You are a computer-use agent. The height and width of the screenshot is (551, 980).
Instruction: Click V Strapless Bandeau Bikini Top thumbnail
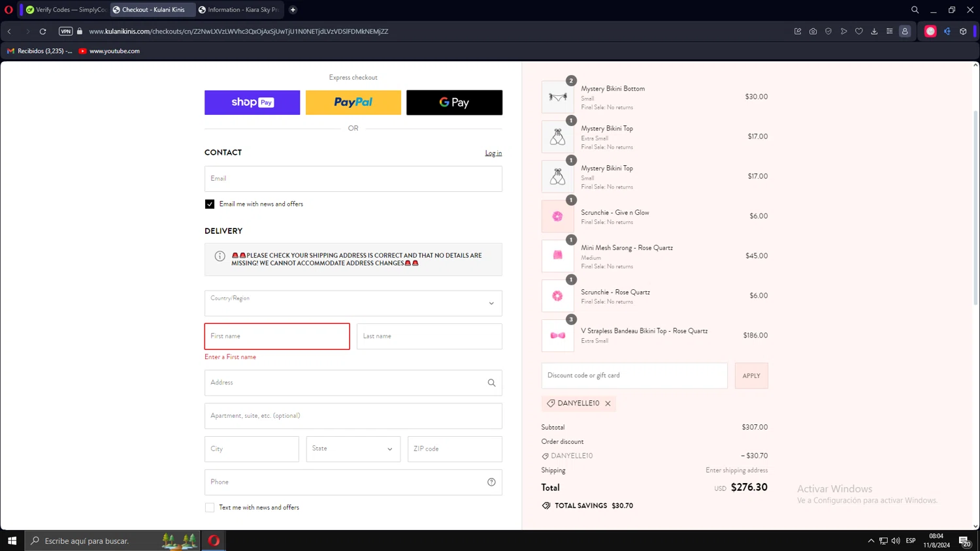pyautogui.click(x=558, y=336)
